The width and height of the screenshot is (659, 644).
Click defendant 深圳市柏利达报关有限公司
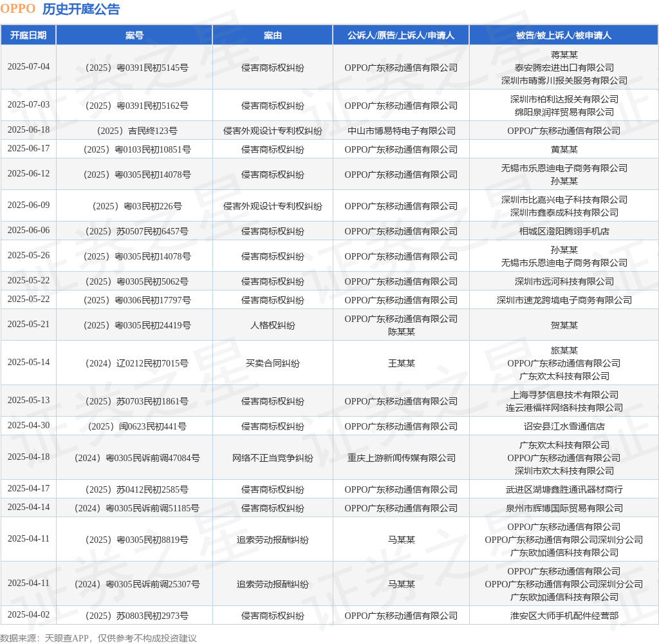point(564,99)
